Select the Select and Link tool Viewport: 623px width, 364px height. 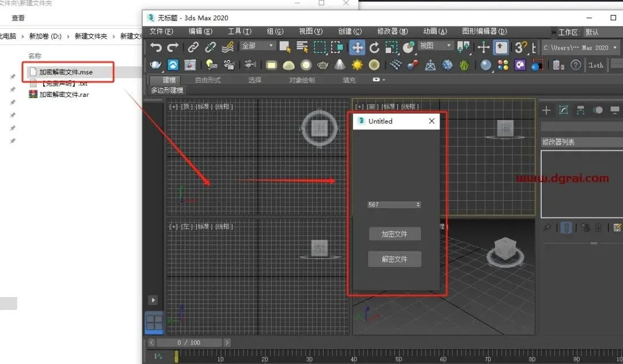tap(193, 47)
